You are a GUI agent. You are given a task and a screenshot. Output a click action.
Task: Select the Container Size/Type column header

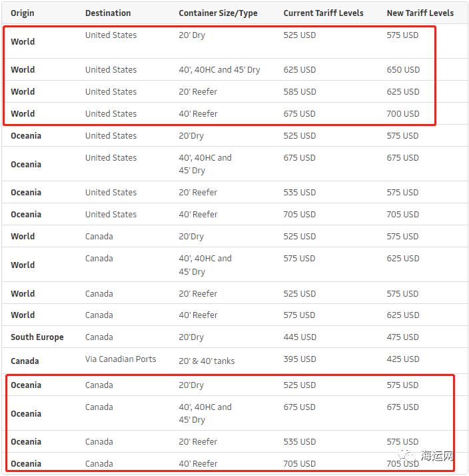[218, 13]
